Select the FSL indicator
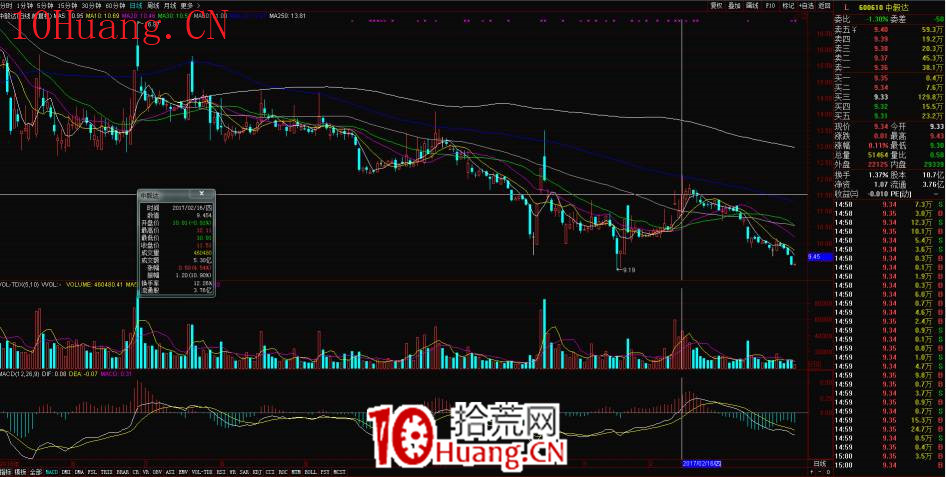Screen dimensions: 946x477 point(92,471)
